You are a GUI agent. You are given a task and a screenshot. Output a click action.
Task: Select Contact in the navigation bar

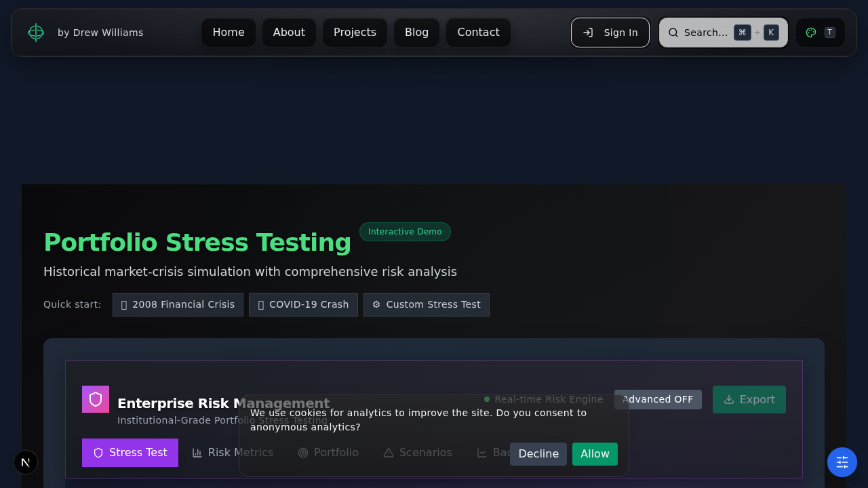[x=478, y=32]
